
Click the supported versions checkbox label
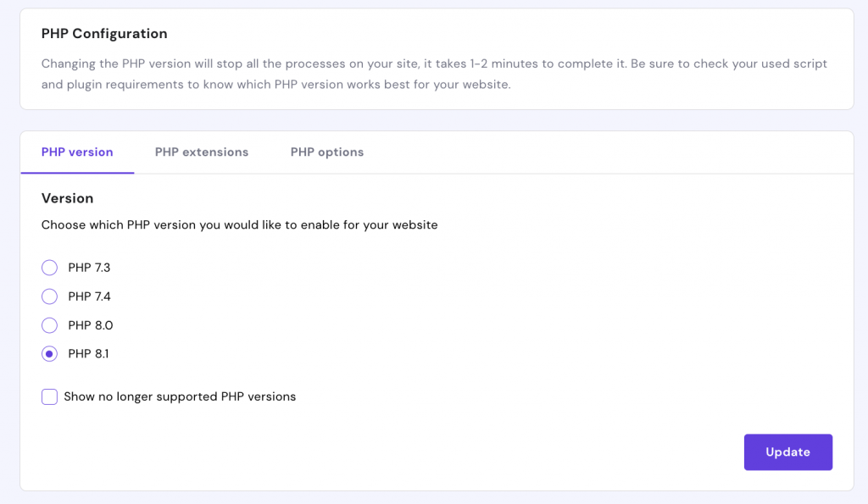(x=181, y=396)
